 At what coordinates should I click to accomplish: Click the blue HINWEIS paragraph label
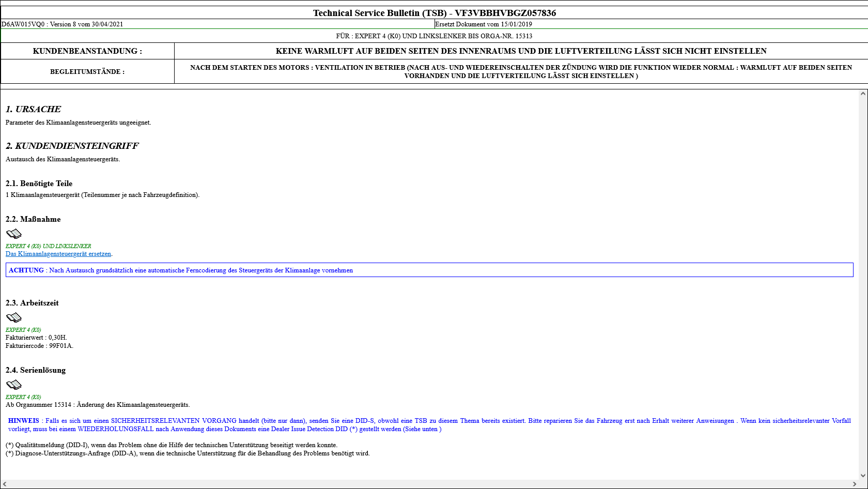pyautogui.click(x=24, y=421)
